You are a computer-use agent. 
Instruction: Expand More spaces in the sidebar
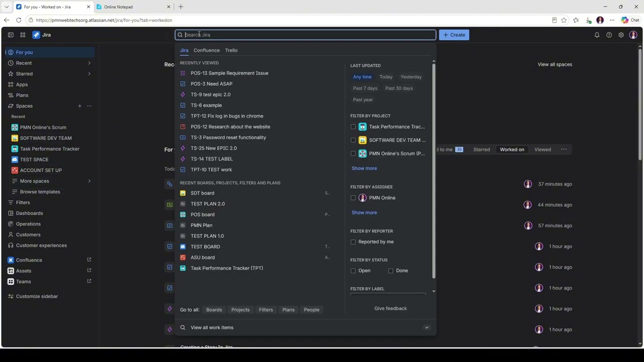[x=89, y=181]
